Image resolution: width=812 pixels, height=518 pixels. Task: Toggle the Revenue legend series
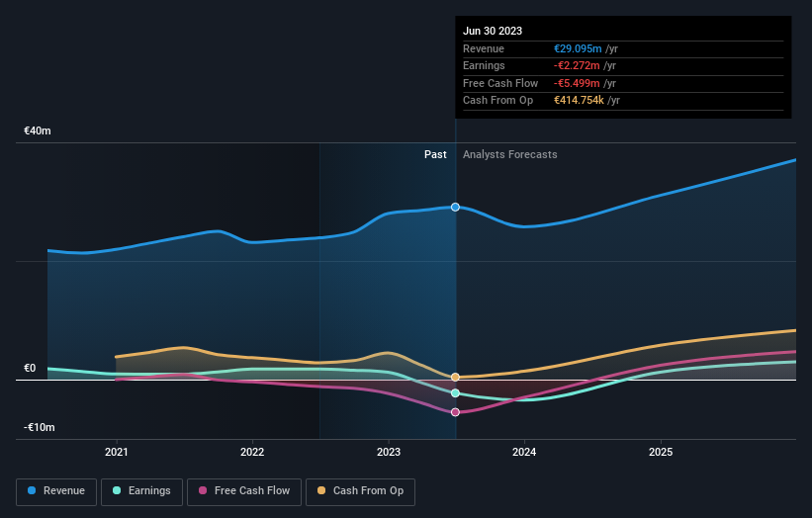point(56,491)
